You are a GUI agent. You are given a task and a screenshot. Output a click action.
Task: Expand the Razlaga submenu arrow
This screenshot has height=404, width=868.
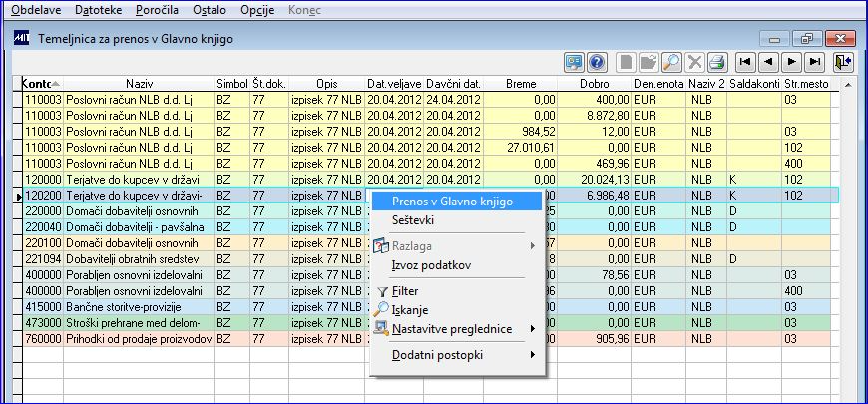(x=533, y=246)
